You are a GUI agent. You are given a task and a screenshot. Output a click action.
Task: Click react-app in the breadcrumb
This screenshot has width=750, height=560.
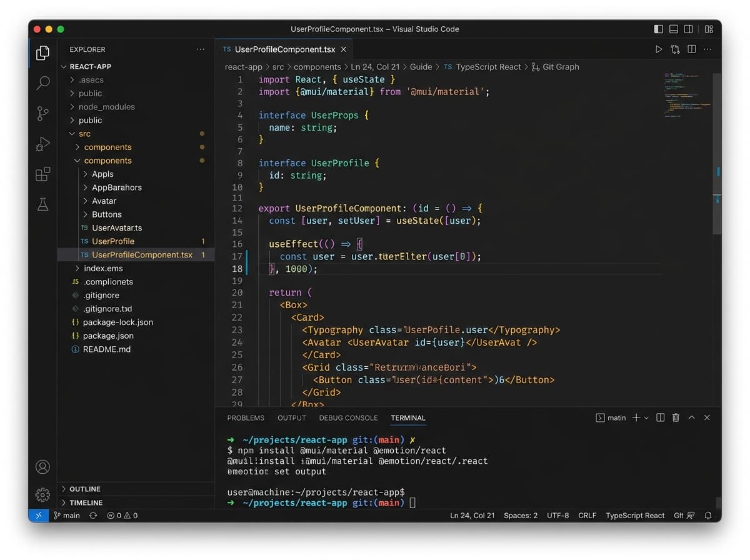coord(244,67)
